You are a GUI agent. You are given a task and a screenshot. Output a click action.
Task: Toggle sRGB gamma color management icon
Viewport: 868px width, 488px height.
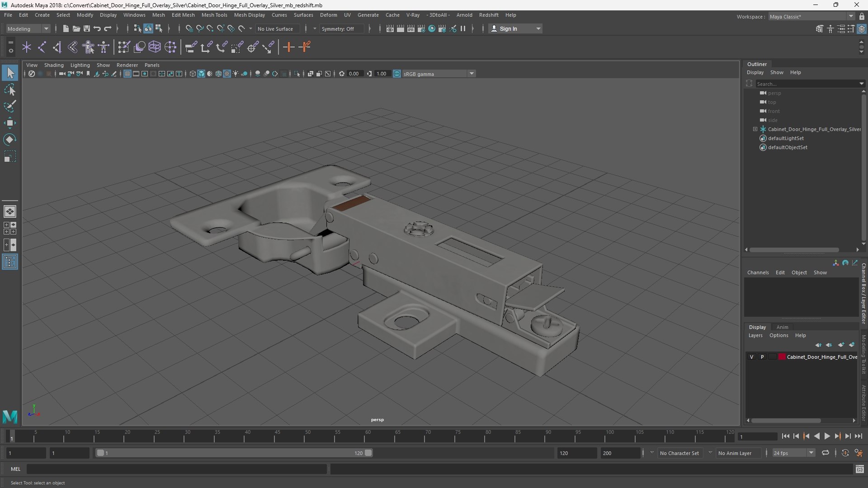[397, 74]
